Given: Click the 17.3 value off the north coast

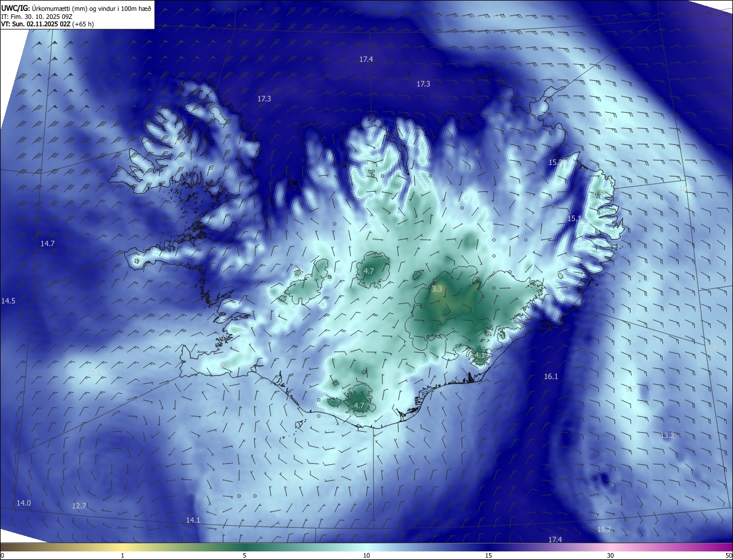Looking at the screenshot, I should (x=423, y=84).
